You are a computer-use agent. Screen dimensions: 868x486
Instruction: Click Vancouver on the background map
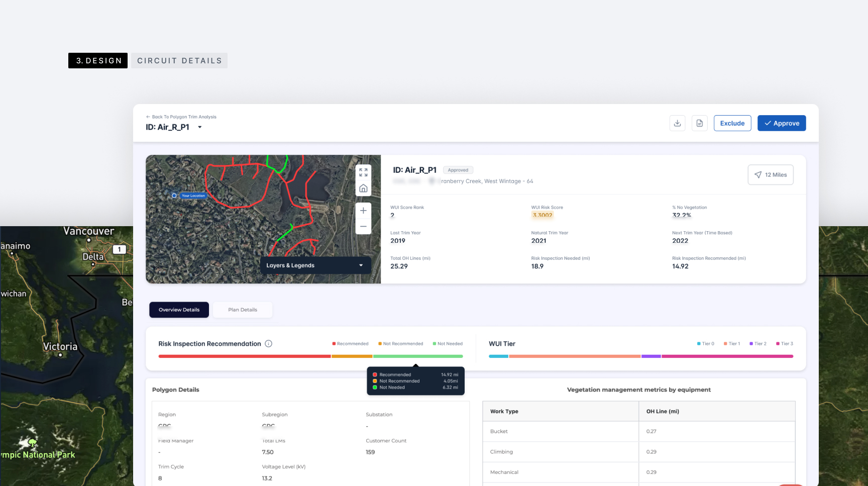point(89,231)
